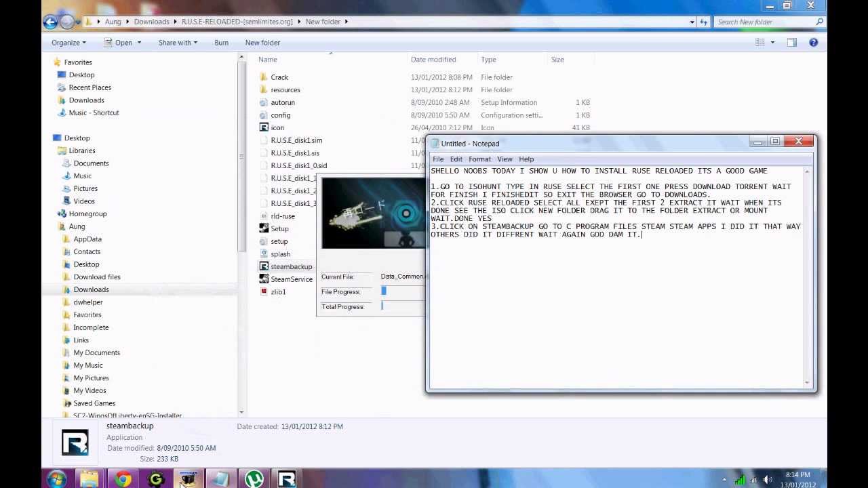Sort by the Size column header
This screenshot has width=868, height=488.
(x=570, y=60)
